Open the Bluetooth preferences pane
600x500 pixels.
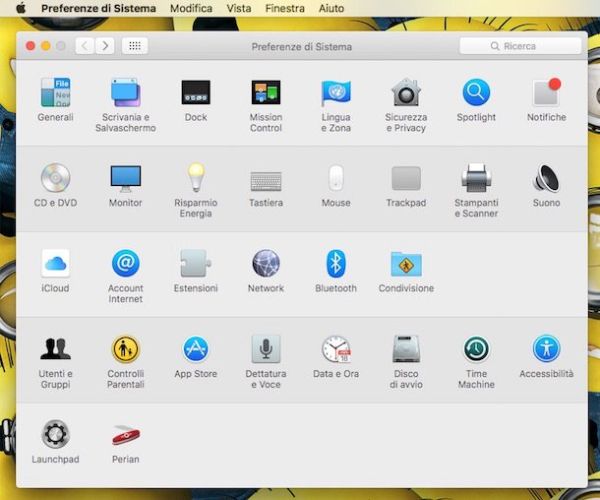coord(336,264)
